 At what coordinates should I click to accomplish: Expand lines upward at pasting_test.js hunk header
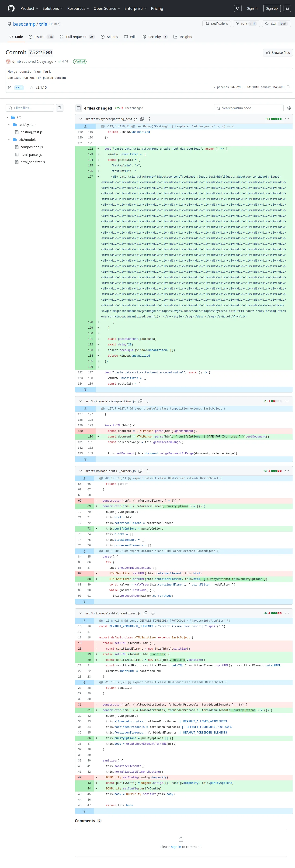point(85,126)
